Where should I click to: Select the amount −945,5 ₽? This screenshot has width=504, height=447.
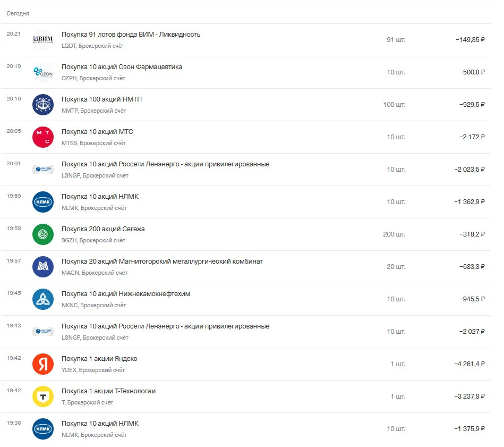coord(472,299)
